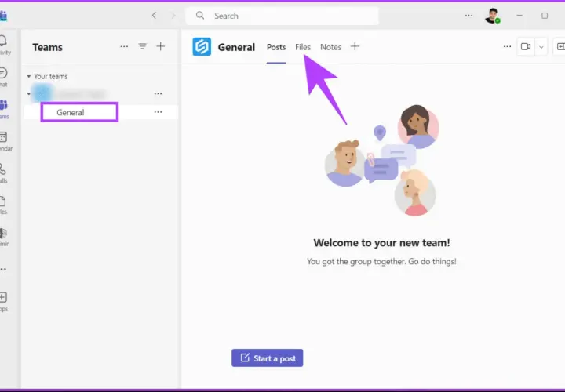
Task: Open the Apps store icon in sidebar
Action: 3,302
